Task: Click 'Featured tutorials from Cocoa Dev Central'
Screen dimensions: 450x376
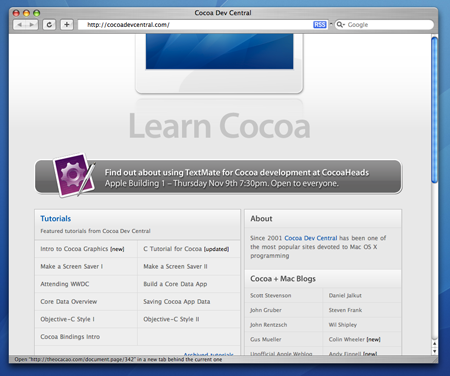Action: [95, 231]
